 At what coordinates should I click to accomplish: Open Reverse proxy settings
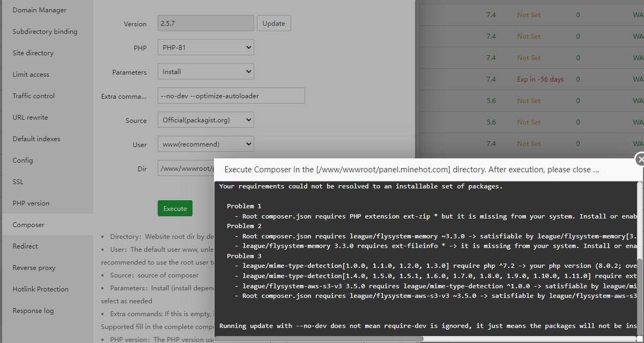tap(34, 268)
